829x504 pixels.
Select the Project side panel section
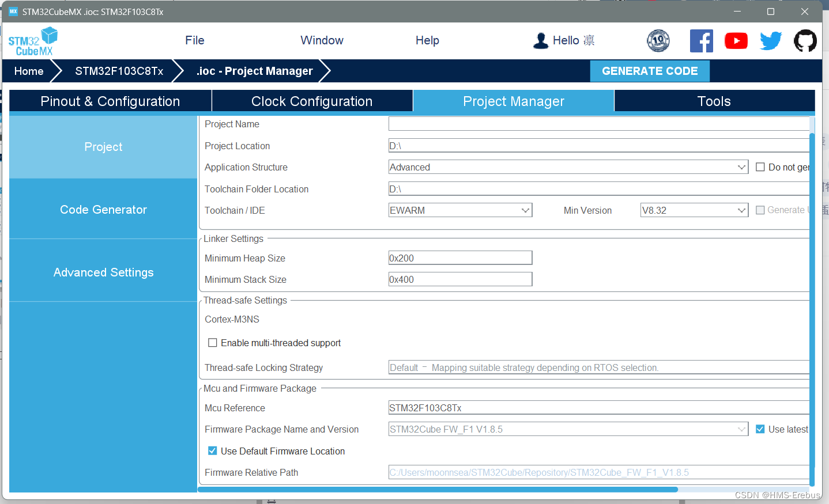pyautogui.click(x=103, y=147)
